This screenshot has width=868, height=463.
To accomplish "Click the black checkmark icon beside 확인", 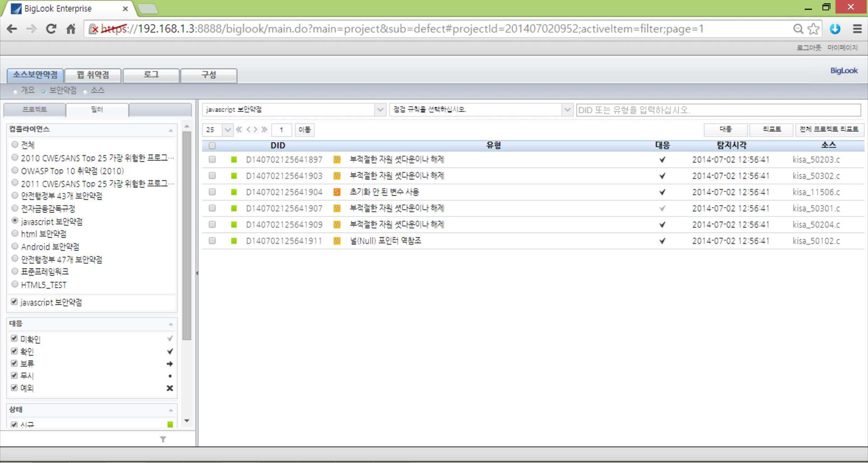I will coord(170,351).
